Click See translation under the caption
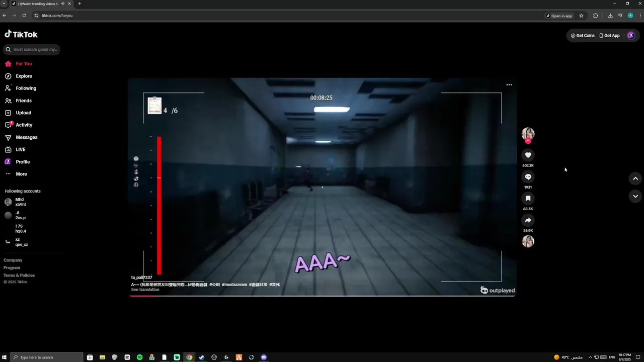644x362 pixels. pos(145,290)
